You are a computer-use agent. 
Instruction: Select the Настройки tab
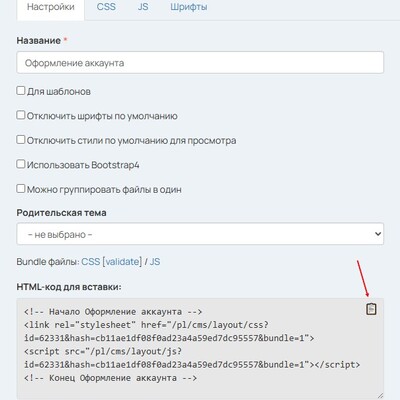(x=51, y=7)
